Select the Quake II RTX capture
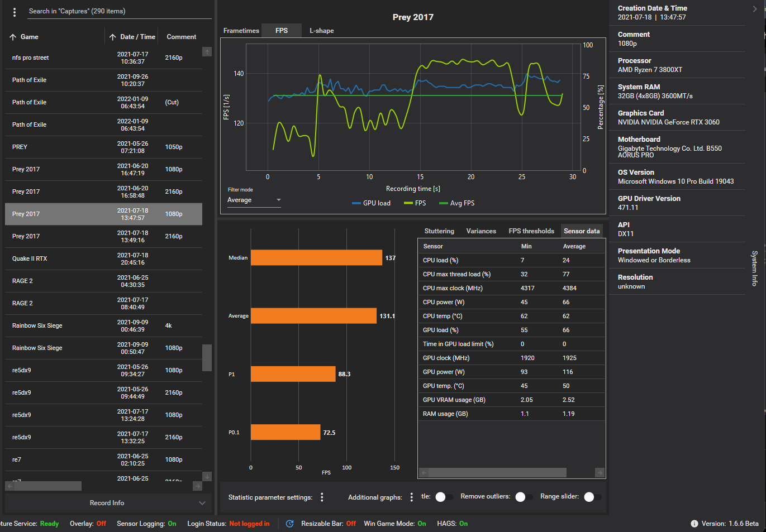 (x=103, y=259)
